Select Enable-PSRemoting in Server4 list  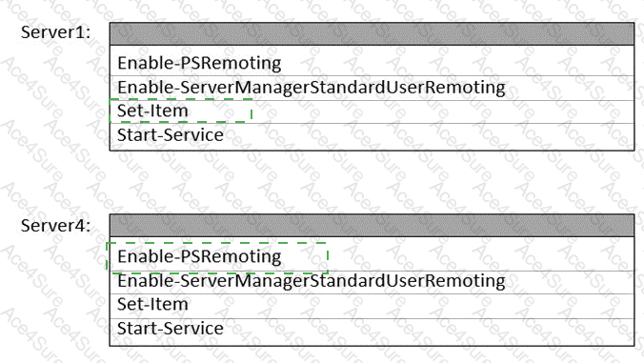[x=372, y=256]
